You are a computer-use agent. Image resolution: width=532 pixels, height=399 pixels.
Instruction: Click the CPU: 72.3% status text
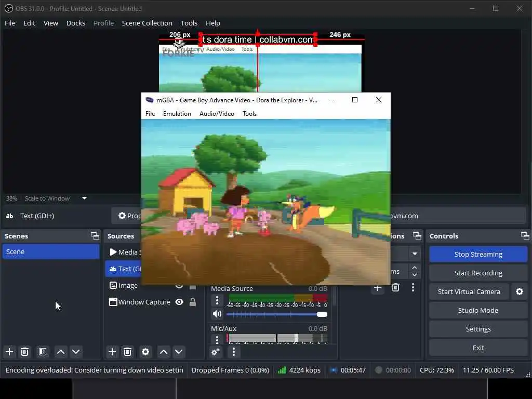tap(436, 370)
